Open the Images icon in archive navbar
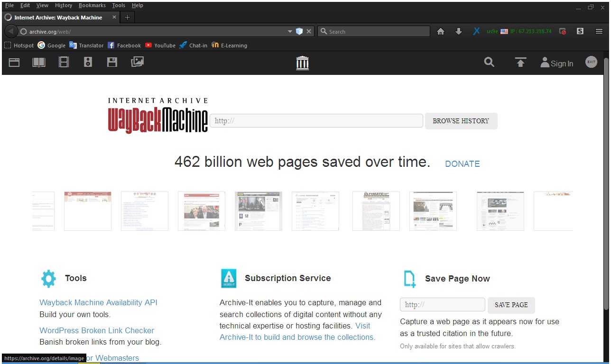The width and height of the screenshot is (611, 364). (x=137, y=62)
